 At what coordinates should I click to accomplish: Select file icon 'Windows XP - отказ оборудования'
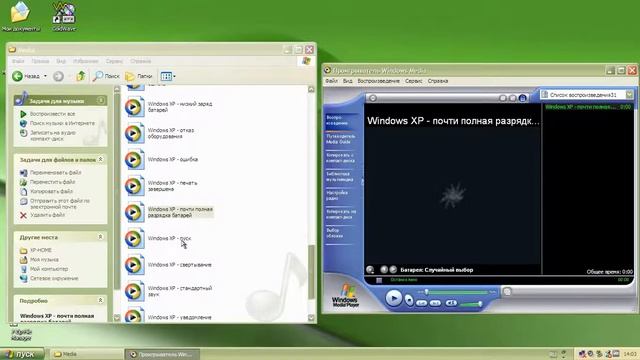point(134,133)
